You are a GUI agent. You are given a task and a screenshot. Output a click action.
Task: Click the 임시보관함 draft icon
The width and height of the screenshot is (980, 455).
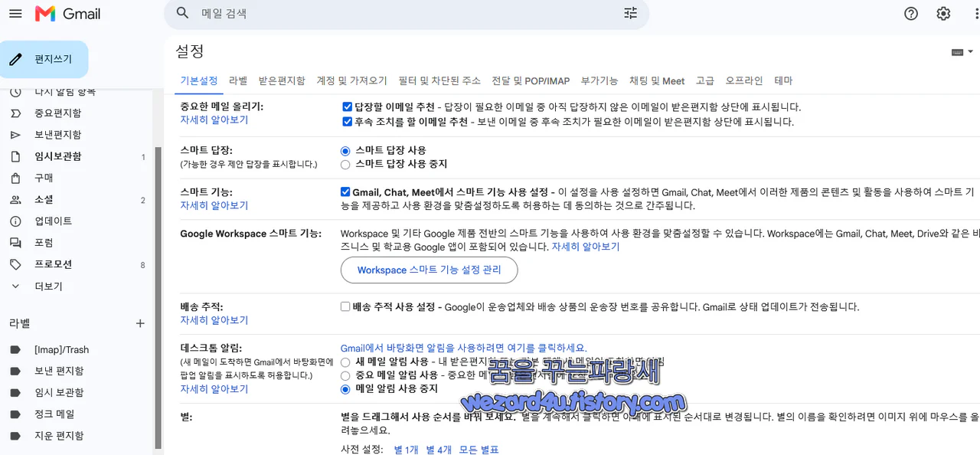pyautogui.click(x=15, y=156)
